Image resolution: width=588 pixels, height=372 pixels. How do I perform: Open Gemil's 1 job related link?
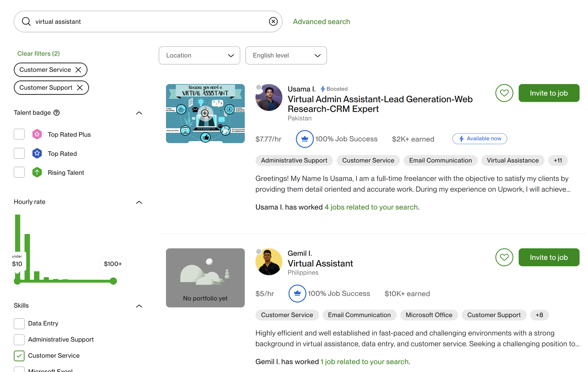coord(364,362)
